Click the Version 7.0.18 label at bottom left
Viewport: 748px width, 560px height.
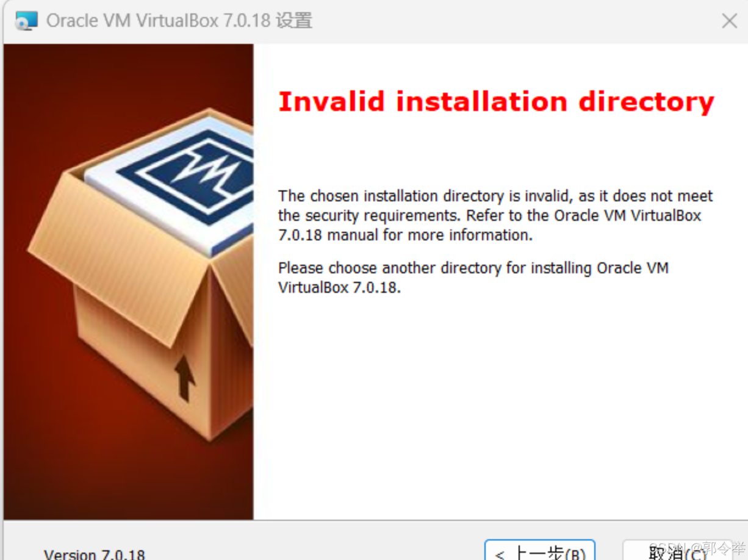tap(95, 554)
